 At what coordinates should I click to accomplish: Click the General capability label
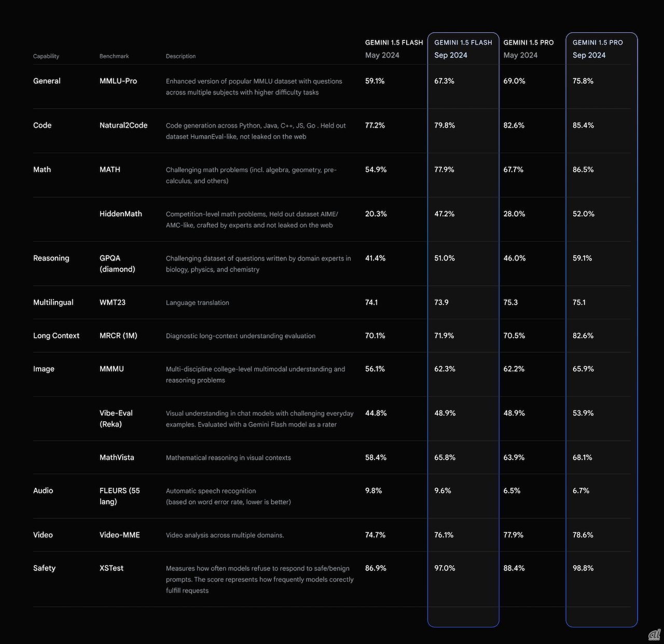pyautogui.click(x=47, y=81)
